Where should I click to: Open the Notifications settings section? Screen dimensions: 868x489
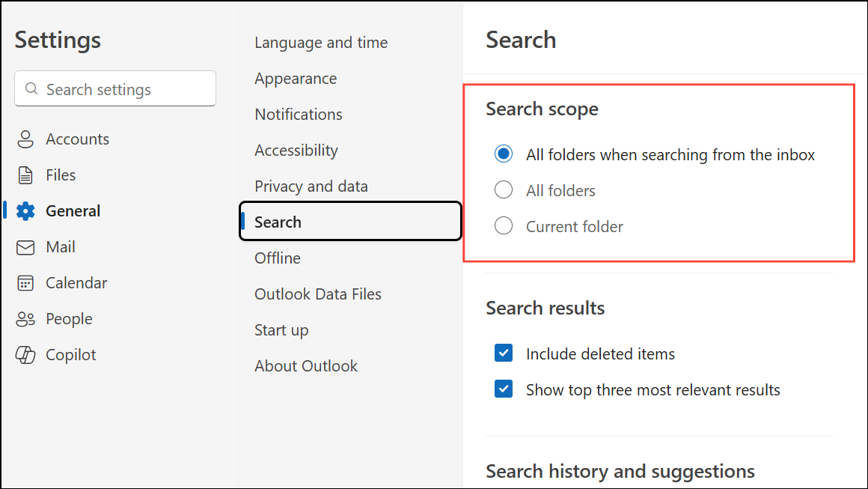click(299, 115)
